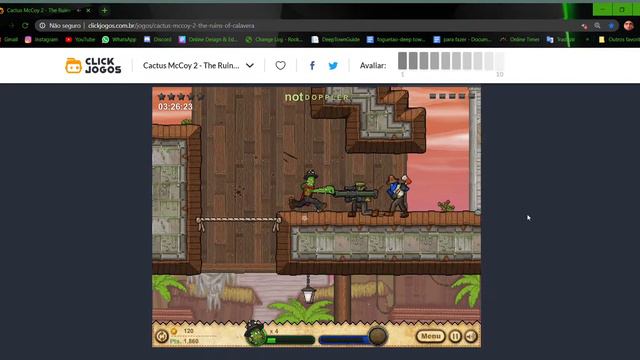The height and width of the screenshot is (360, 640).
Task: Rate the game with the first rating bar
Action: coord(402,61)
